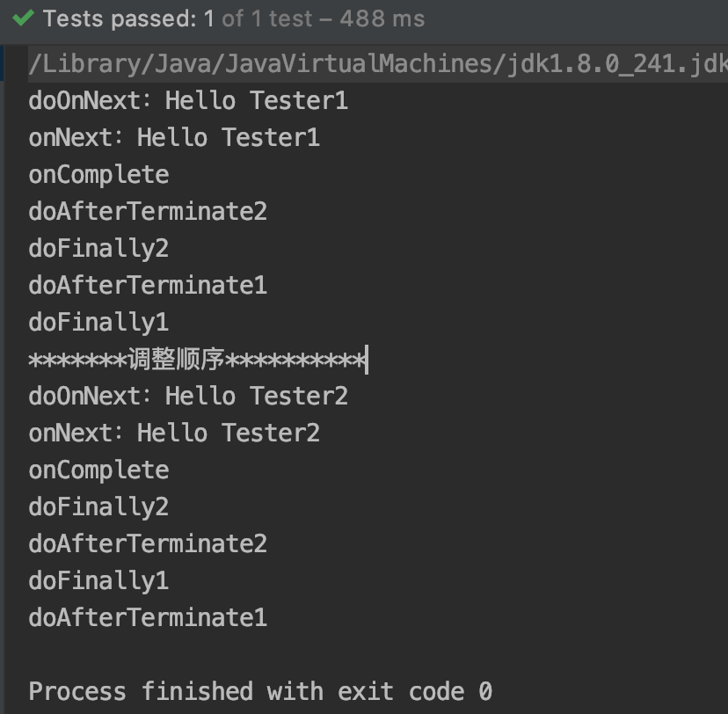This screenshot has height=714, width=728.
Task: Click the first 'doAfterTerminate2' line
Action: 148,211
